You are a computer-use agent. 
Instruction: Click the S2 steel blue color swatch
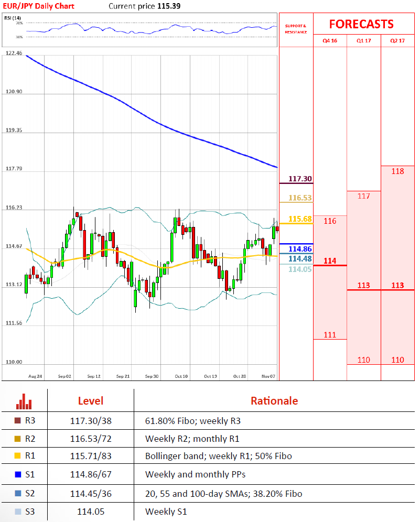coord(18,493)
